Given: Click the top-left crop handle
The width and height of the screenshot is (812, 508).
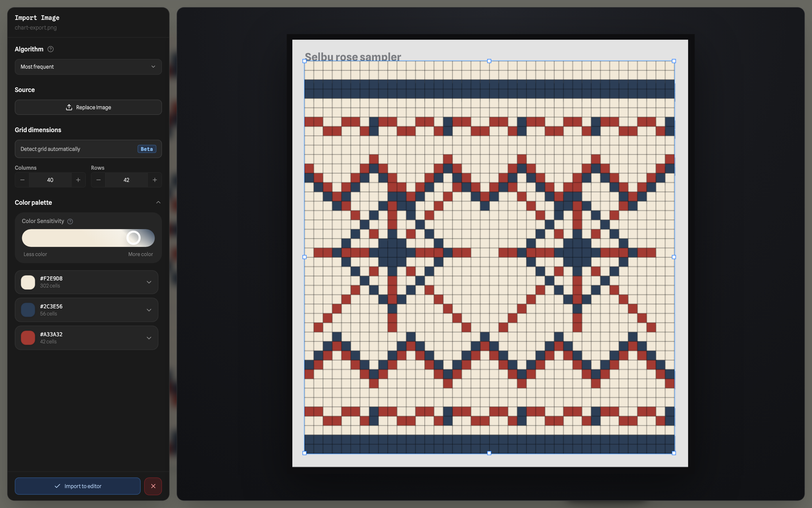Looking at the screenshot, I should pos(304,61).
